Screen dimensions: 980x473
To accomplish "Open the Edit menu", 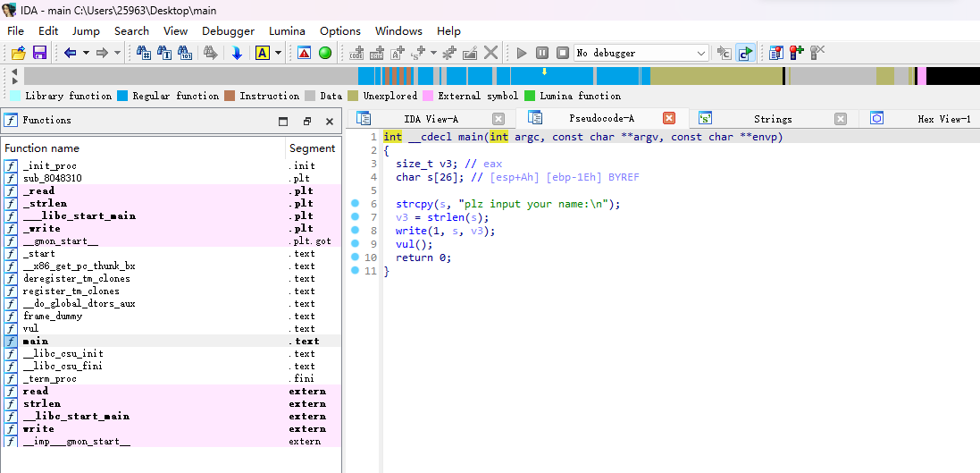I will click(x=48, y=30).
